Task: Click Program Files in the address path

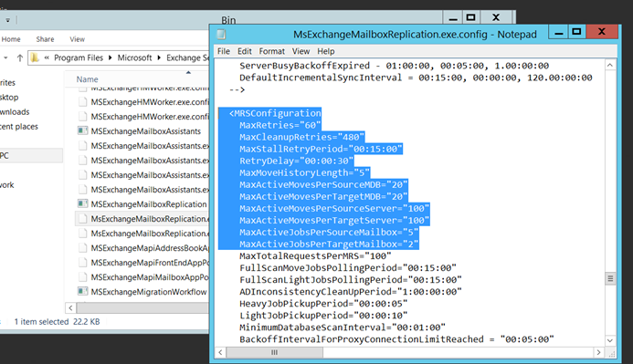Action: point(79,58)
